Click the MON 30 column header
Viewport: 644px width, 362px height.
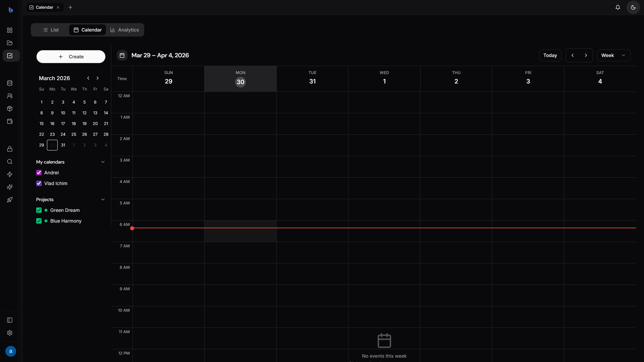point(240,79)
